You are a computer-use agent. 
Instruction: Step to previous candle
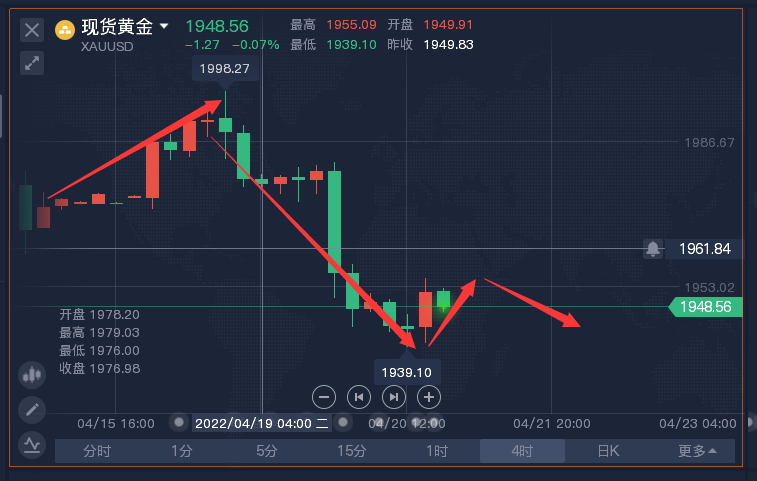pos(359,397)
